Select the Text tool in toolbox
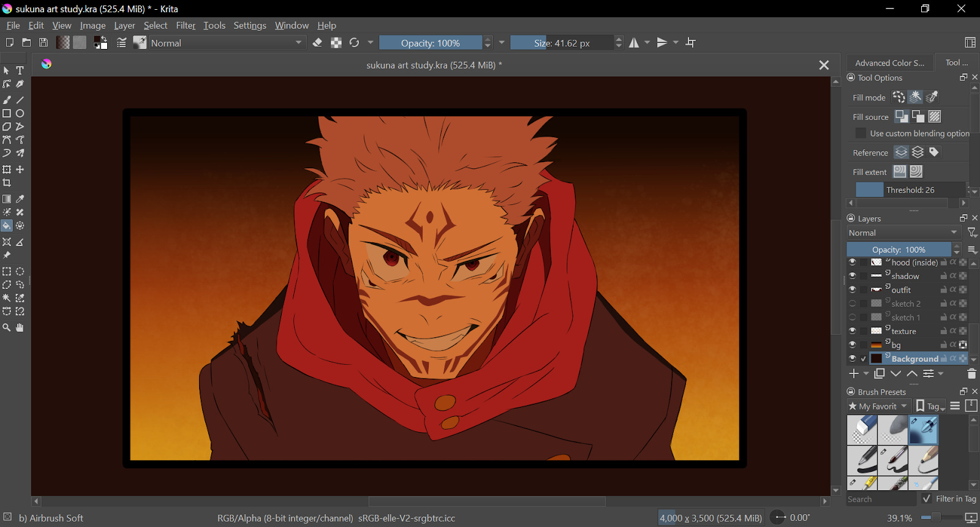Image resolution: width=980 pixels, height=527 pixels. pyautogui.click(x=20, y=70)
